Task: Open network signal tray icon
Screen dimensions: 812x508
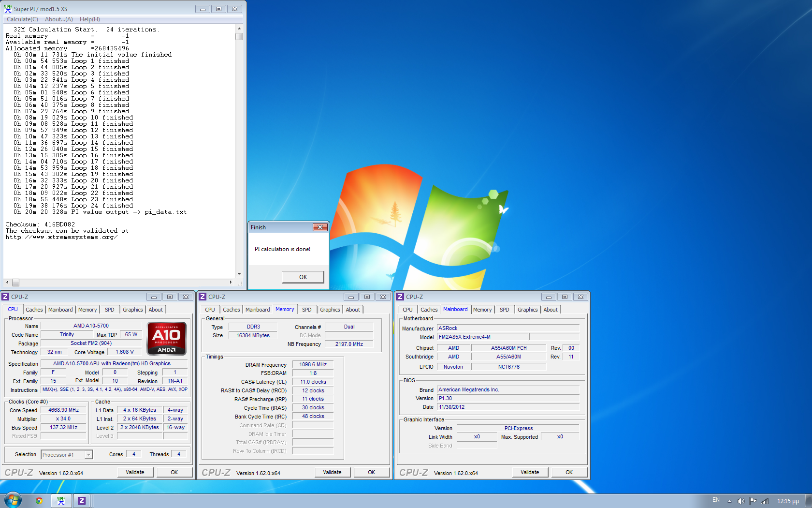Action: [x=765, y=501]
